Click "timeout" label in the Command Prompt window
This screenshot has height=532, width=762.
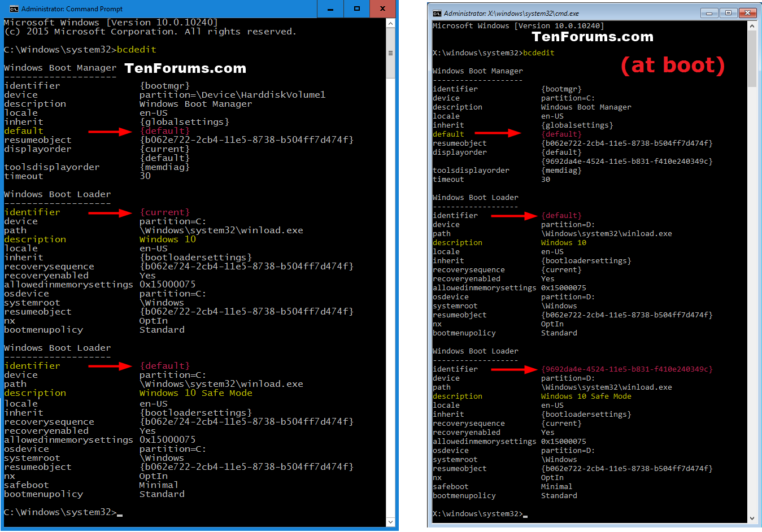(24, 176)
